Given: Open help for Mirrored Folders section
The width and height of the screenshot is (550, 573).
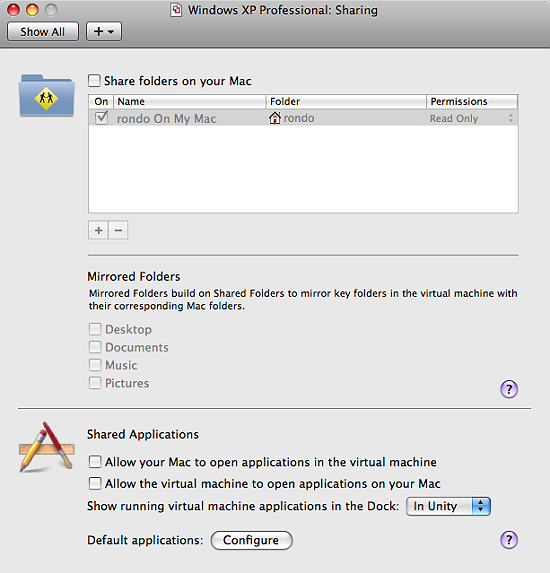Looking at the screenshot, I should click(x=509, y=389).
